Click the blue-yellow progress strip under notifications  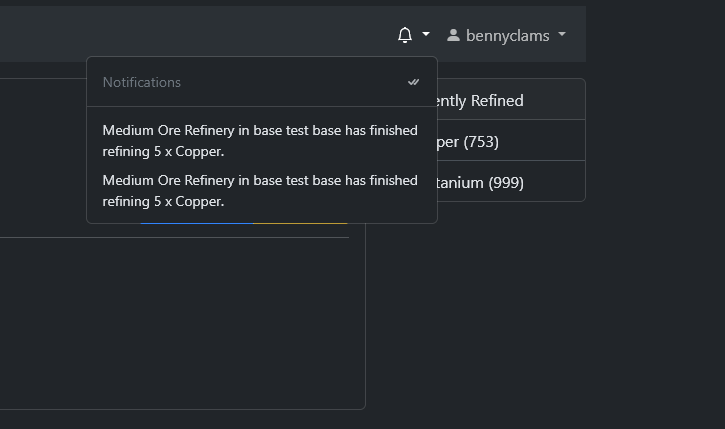click(250, 223)
